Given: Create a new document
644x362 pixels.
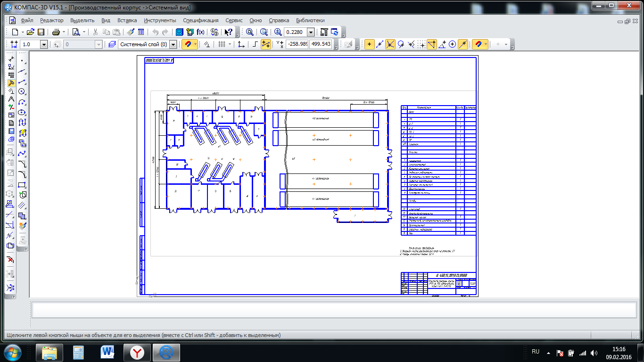Looking at the screenshot, I should coord(15,32).
